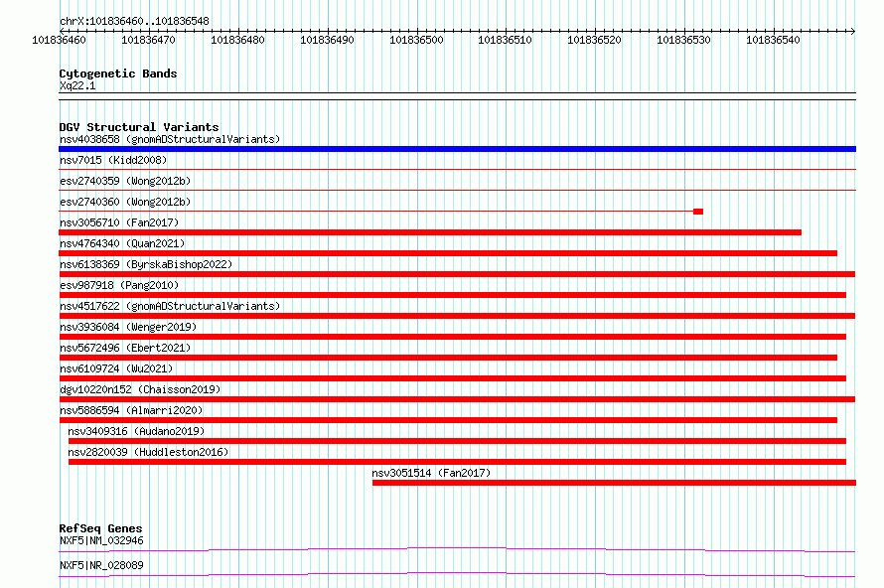Image resolution: width=884 pixels, height=588 pixels.
Task: Click the blue nsv4038658 variant bar
Action: pyautogui.click(x=457, y=149)
